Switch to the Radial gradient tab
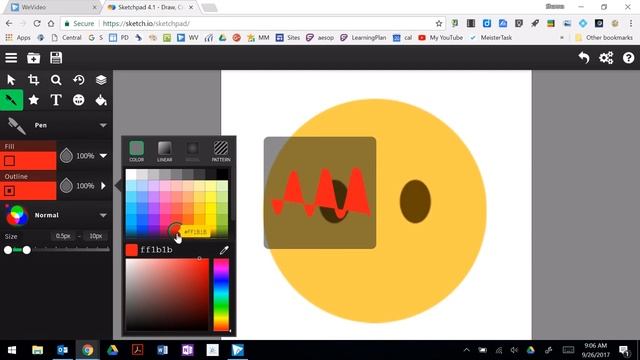This screenshot has height=360, width=640. tap(193, 151)
